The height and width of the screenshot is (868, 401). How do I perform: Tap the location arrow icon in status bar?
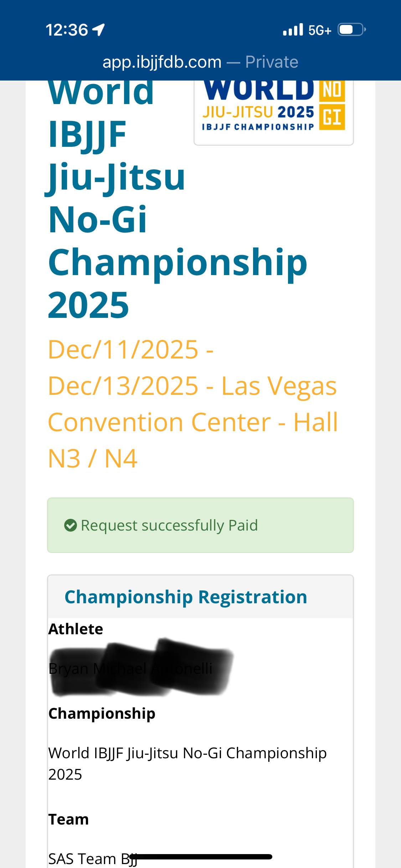coord(99,30)
